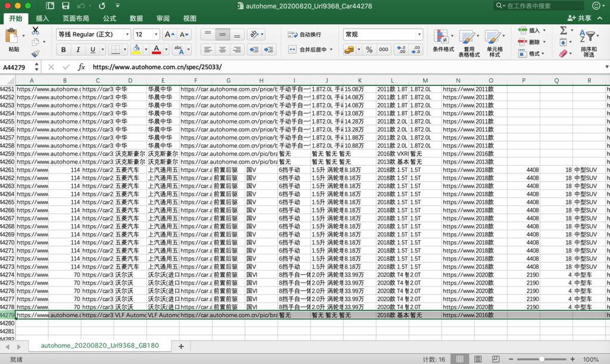Collapse the ribbon with chevron

[600, 18]
